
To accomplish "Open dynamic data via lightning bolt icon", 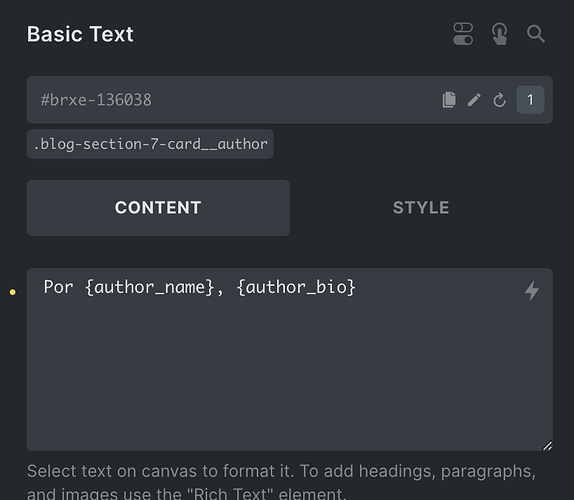I will click(x=532, y=291).
